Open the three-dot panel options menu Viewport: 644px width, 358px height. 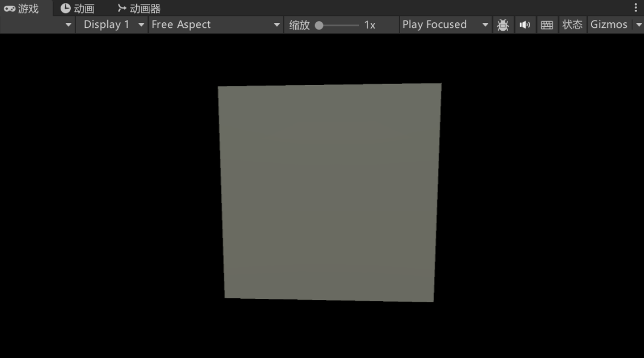636,8
